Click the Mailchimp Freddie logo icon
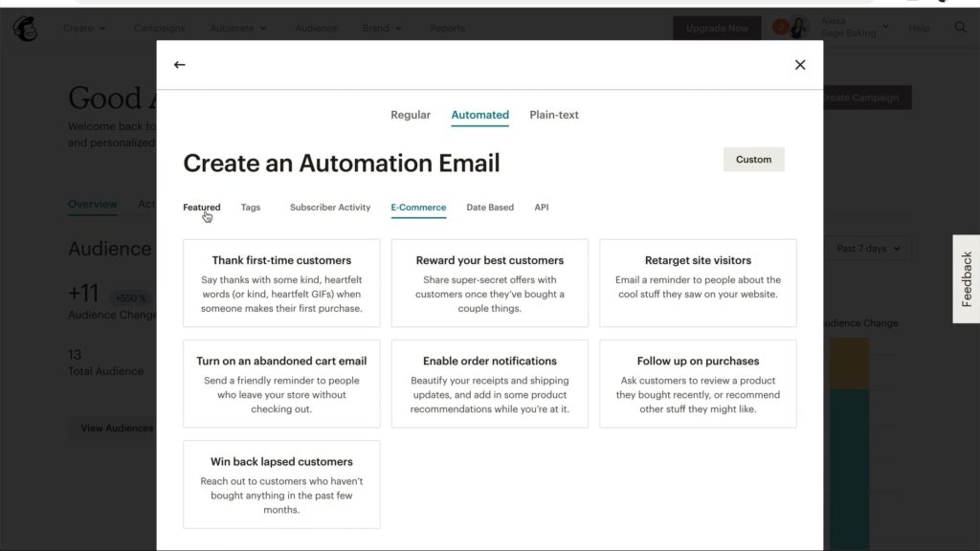 pos(25,28)
